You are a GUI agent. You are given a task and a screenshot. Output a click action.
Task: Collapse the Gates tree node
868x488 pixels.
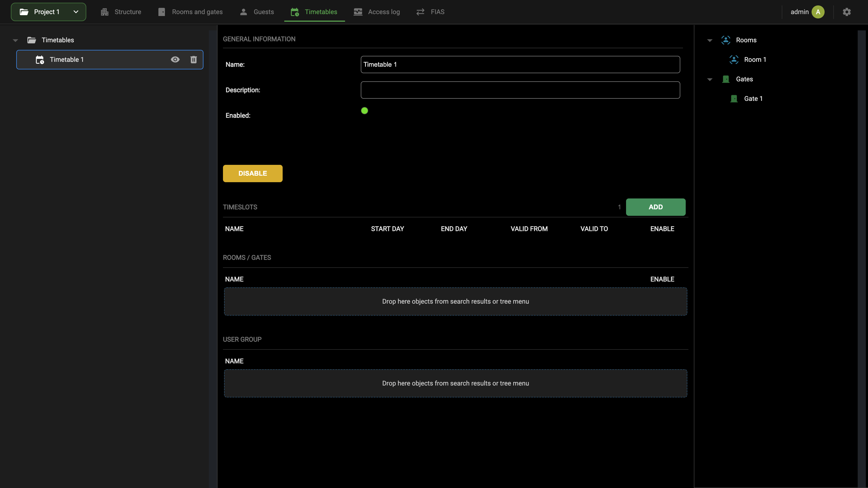click(710, 79)
